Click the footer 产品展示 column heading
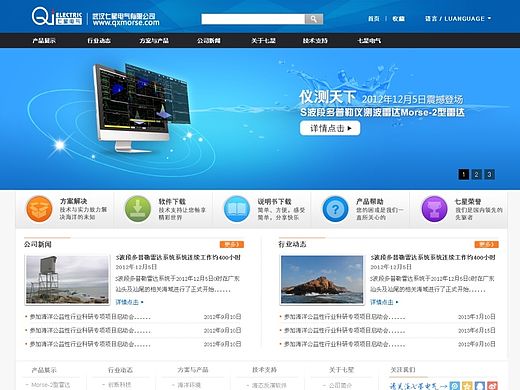This screenshot has height=390, width=520. 44,370
